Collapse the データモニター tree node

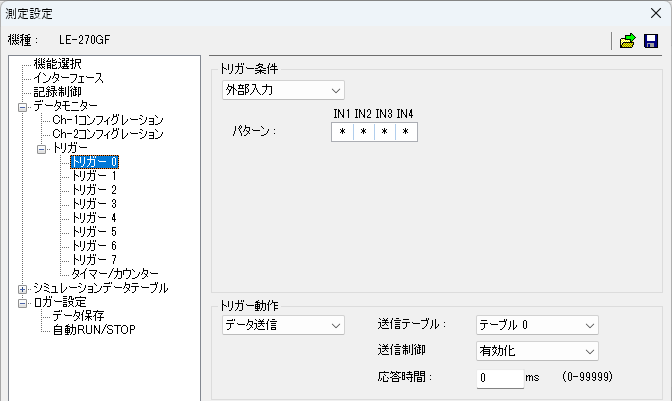pos(23,106)
